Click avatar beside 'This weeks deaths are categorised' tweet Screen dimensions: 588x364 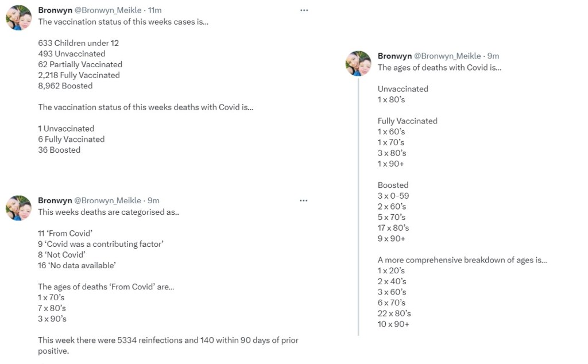coord(18,208)
